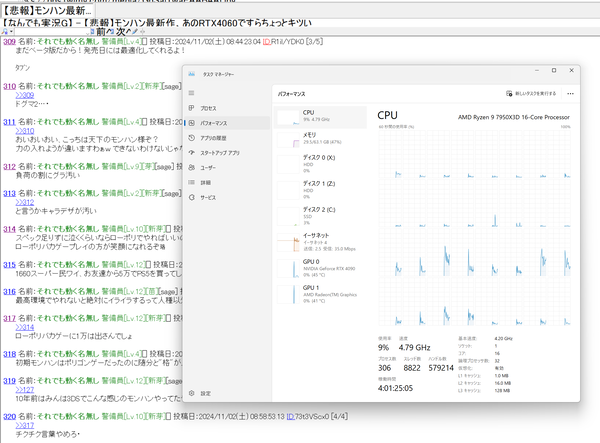This screenshot has height=443, width=600.
Task: Select ディスク 2 (C:) SSD in performance list
Action: pos(321,216)
